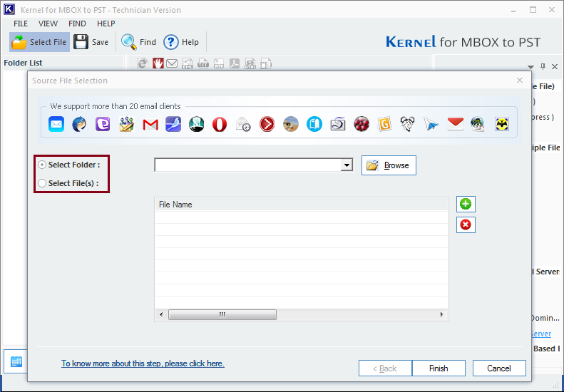Click the Internet Explorer icon in preview toolbar
The height and width of the screenshot is (392, 564).
tap(143, 63)
